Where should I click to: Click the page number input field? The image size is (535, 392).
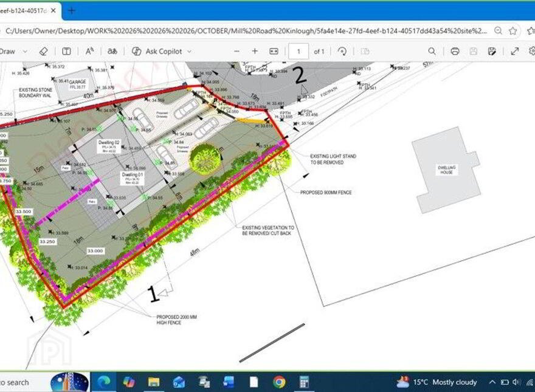(299, 52)
